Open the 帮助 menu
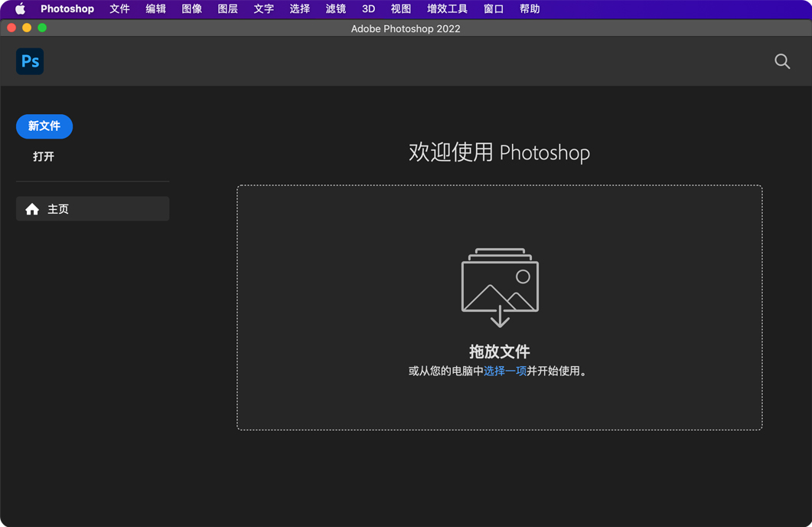Viewport: 812px width, 527px height. (x=530, y=8)
